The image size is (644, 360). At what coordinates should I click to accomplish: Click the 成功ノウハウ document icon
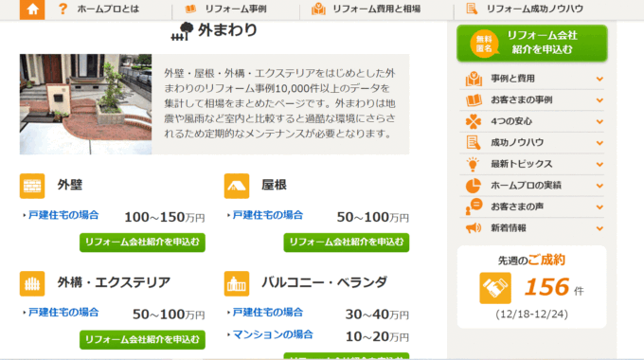click(474, 143)
